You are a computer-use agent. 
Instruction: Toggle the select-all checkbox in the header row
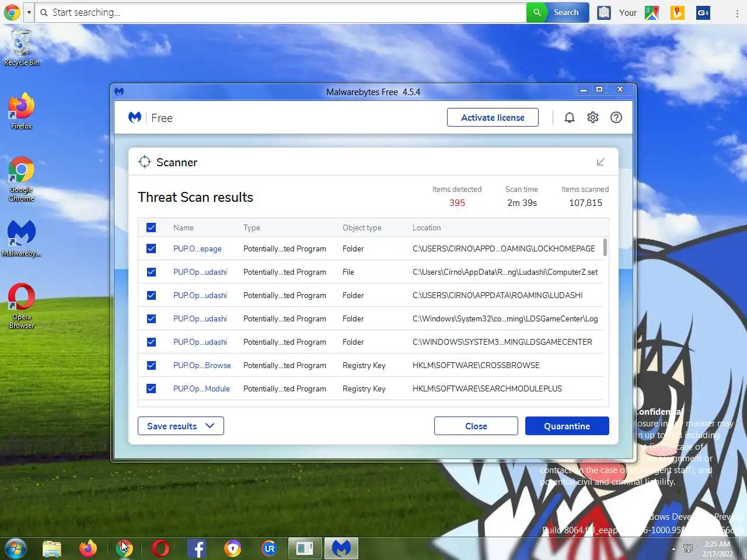(x=151, y=228)
